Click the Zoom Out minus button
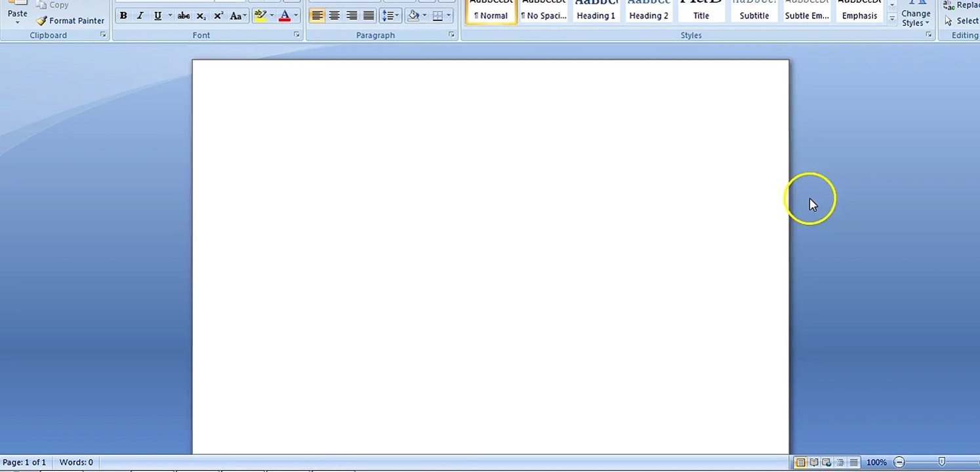980x472 pixels. point(899,462)
